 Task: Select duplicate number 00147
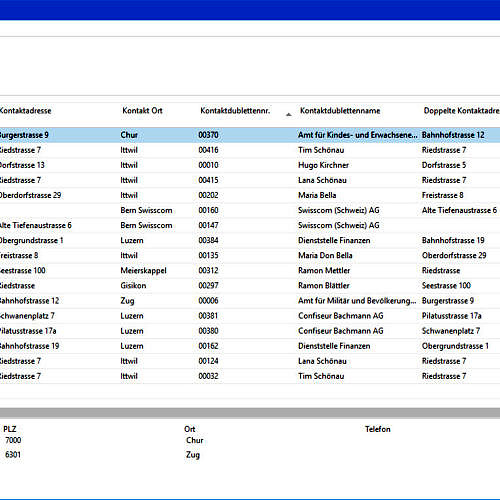(x=208, y=225)
